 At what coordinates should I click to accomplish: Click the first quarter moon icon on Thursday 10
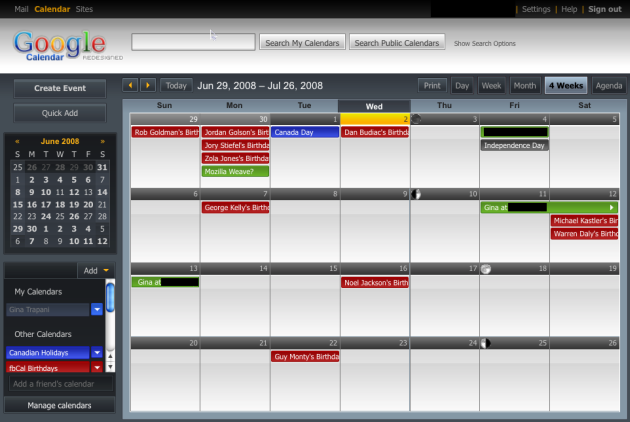click(x=416, y=194)
